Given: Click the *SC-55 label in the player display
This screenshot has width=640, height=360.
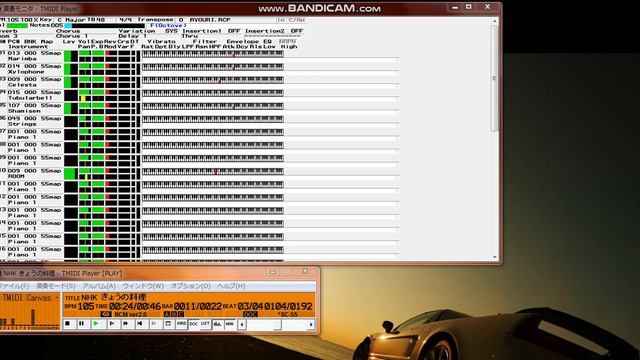Looking at the screenshot, I should (x=288, y=314).
